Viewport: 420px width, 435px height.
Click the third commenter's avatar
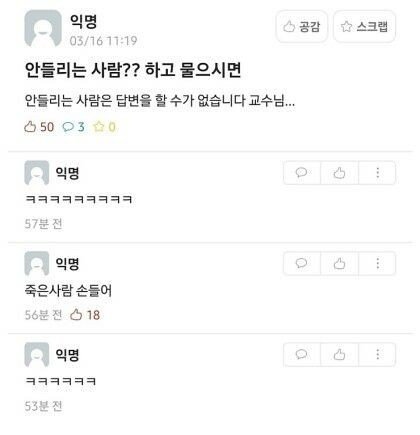pyautogui.click(x=37, y=354)
